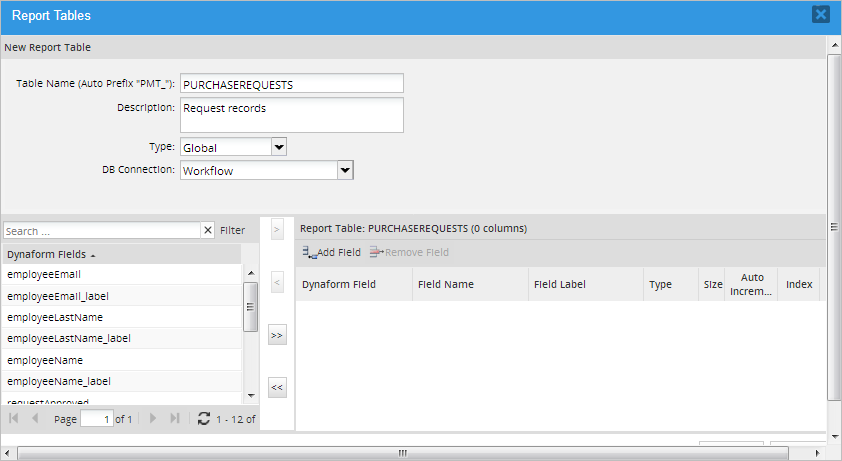Focus the Search fields box
The height and width of the screenshot is (461, 842).
[102, 231]
